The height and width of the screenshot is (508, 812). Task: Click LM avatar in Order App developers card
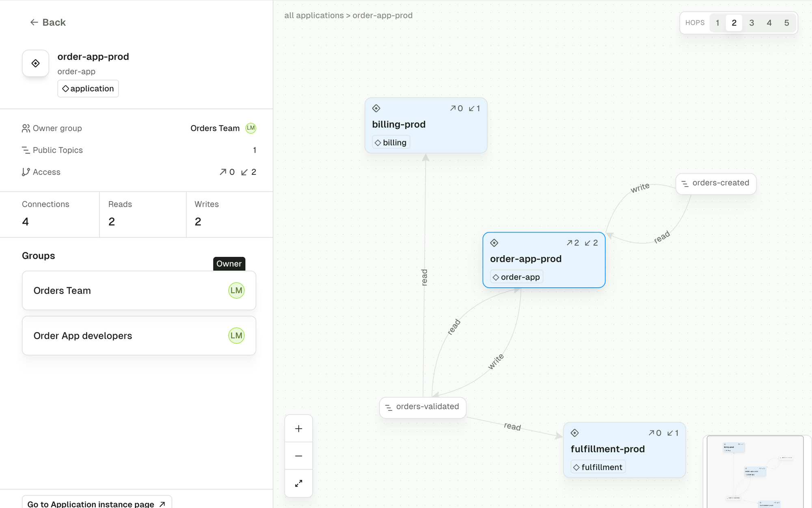pos(236,336)
